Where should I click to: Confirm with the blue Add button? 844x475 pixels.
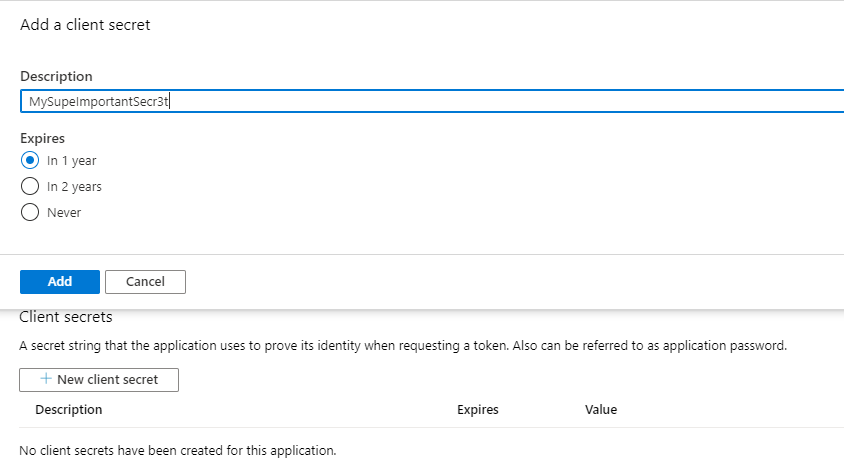click(x=60, y=282)
